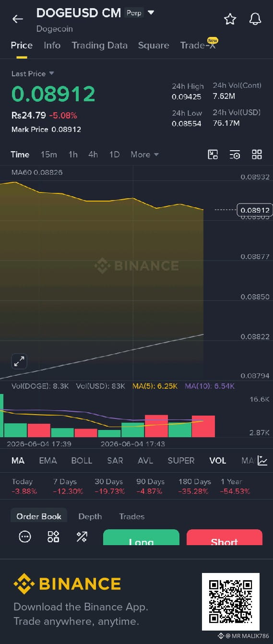Image resolution: width=273 pixels, height=644 pixels.
Task: Click the current price label 0.08912 on axis
Action: (255, 210)
